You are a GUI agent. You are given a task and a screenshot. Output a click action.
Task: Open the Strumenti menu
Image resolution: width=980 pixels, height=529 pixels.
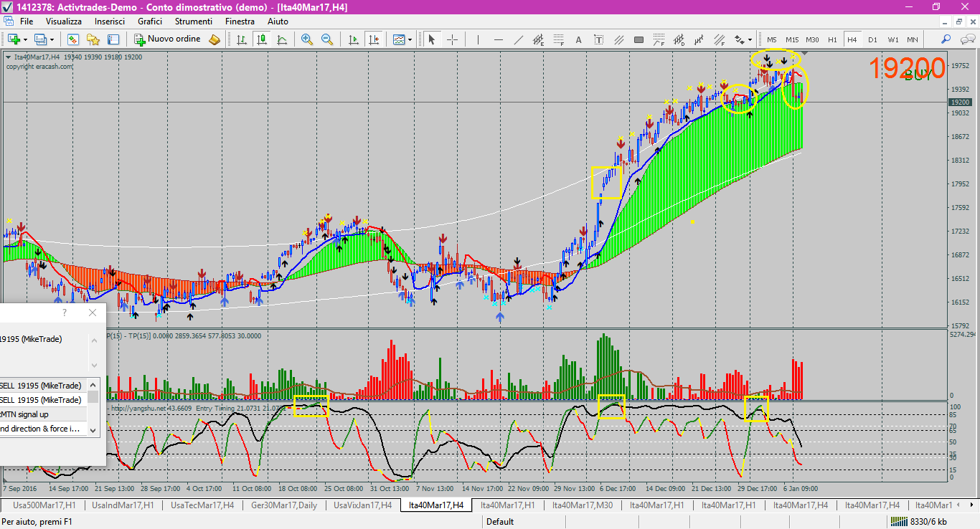coord(194,22)
